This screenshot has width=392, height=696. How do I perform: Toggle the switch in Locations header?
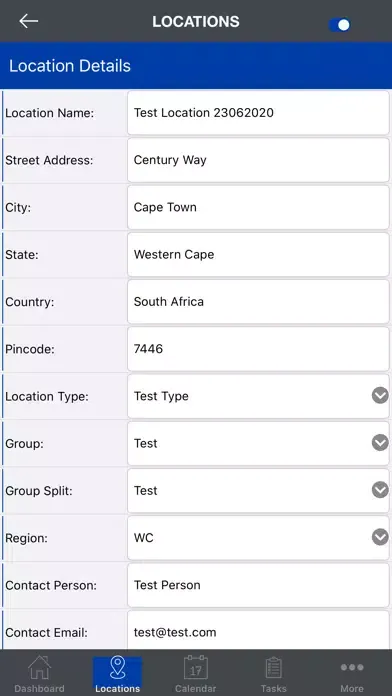tap(340, 24)
